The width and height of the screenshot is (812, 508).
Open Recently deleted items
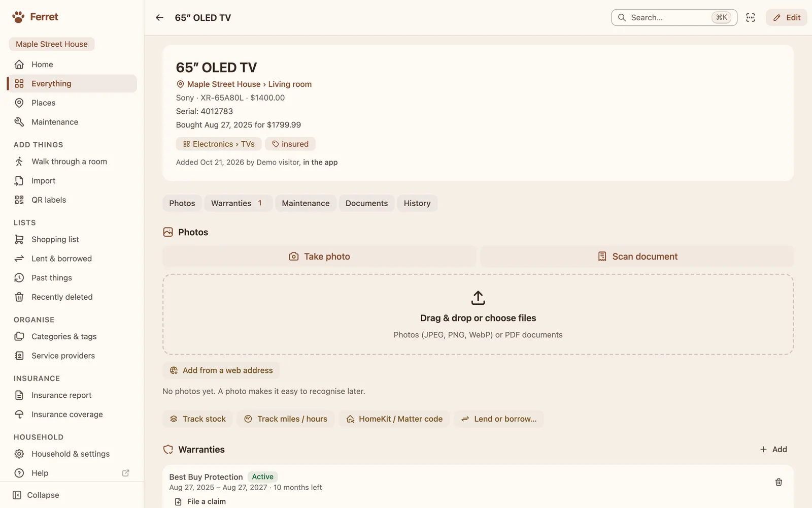coord(72,297)
